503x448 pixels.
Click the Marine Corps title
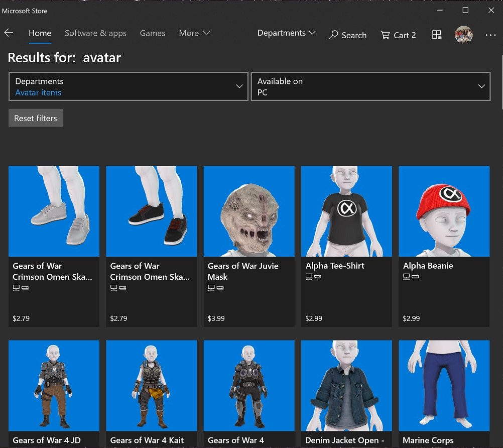[x=428, y=440]
